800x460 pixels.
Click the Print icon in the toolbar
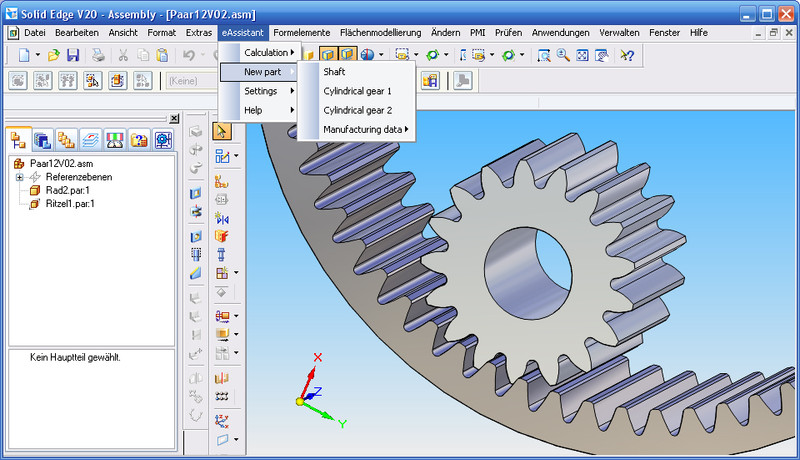click(x=99, y=55)
